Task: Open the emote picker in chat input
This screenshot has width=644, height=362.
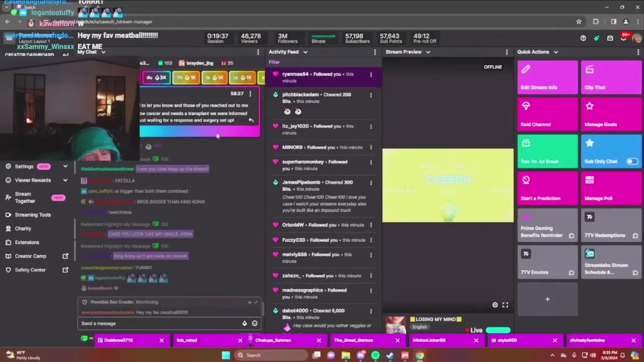Action: [x=255, y=323]
